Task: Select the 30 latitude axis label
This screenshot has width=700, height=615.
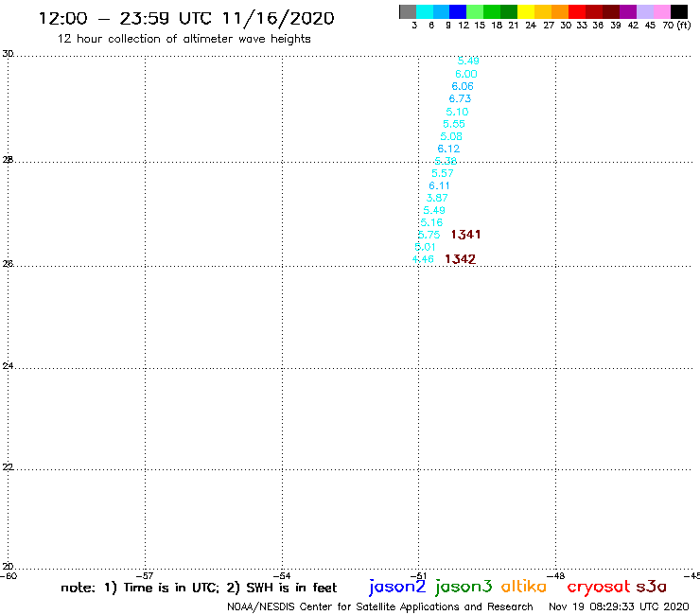Action: (x=8, y=54)
